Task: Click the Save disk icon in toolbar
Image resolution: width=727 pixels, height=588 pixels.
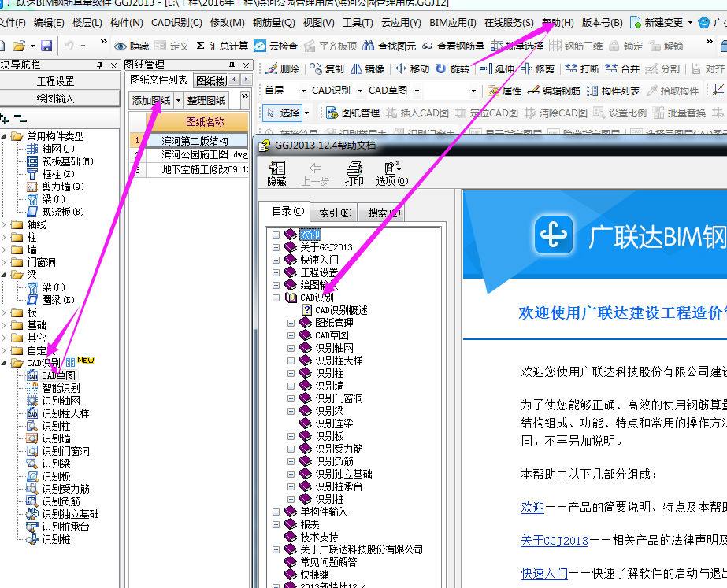Action: pos(46,46)
